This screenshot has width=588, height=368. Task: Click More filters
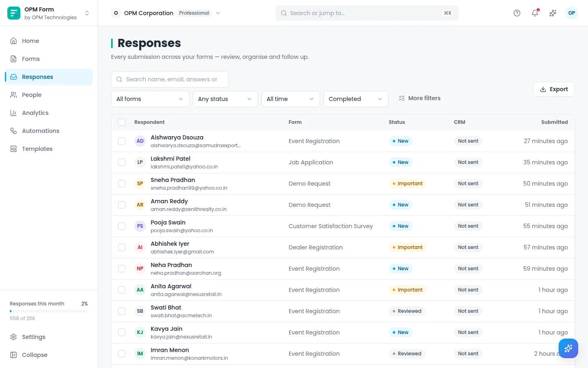click(x=420, y=98)
